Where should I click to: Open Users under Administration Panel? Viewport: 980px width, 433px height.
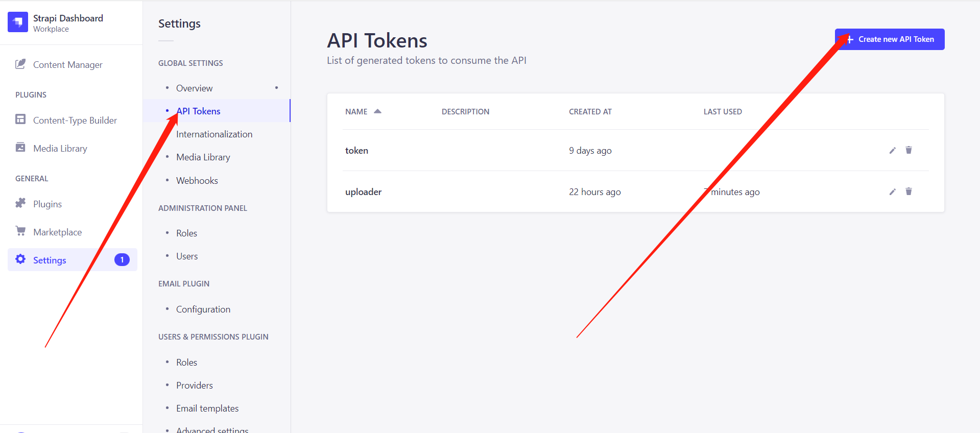187,256
